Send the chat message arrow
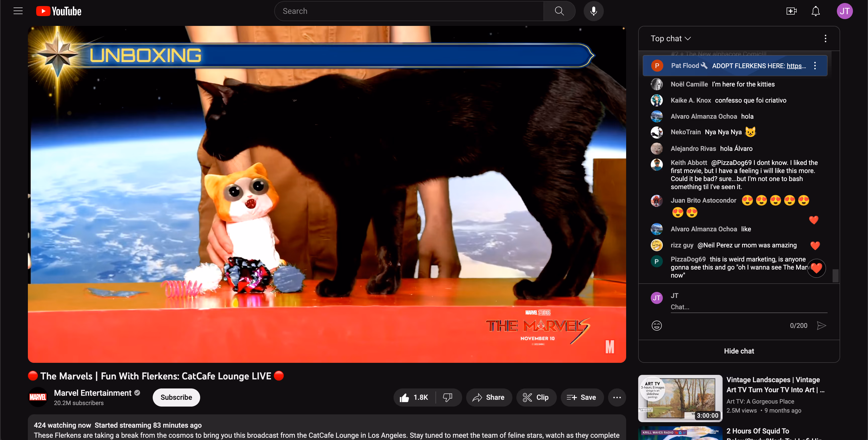The width and height of the screenshot is (868, 440). coord(822,326)
